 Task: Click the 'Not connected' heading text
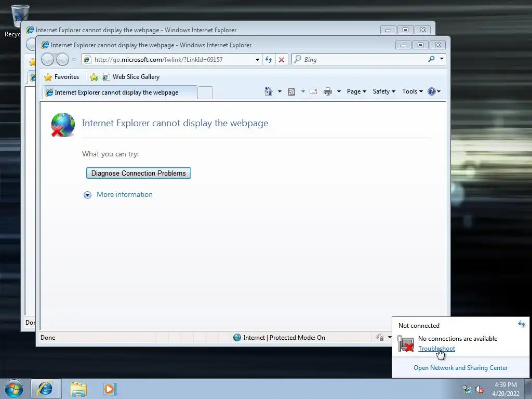click(419, 326)
